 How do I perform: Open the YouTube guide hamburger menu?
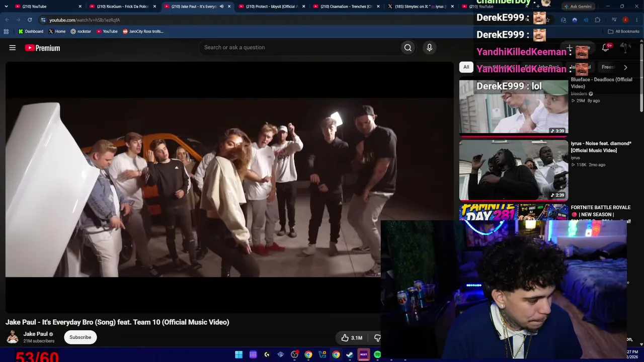pos(13,48)
